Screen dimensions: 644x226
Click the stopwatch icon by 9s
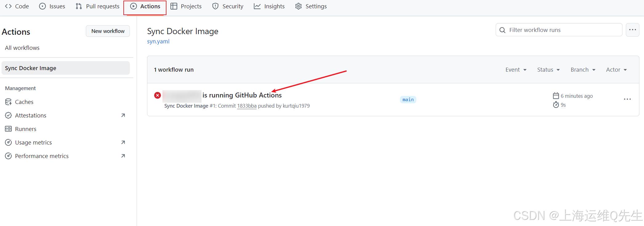point(556,105)
